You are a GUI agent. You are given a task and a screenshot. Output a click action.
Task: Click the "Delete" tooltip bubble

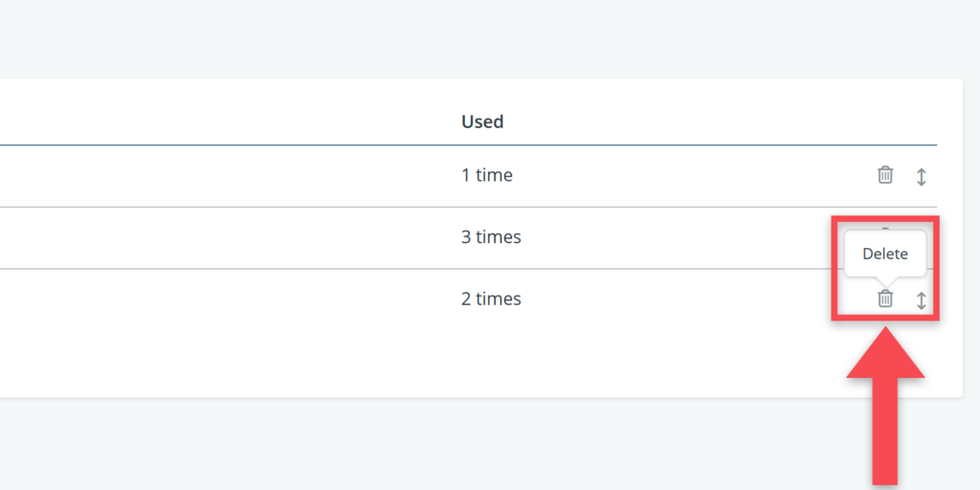885,255
